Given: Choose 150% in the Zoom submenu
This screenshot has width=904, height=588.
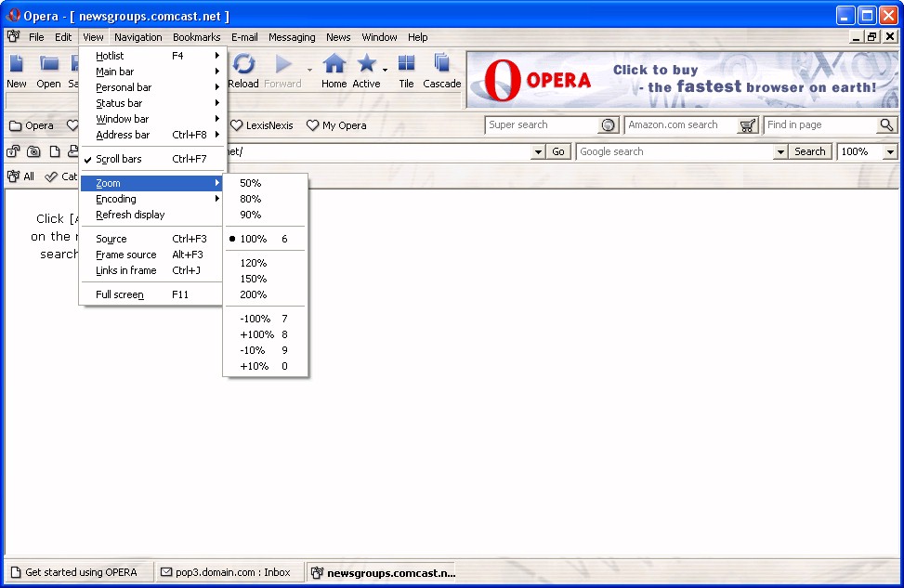Looking at the screenshot, I should click(x=253, y=279).
